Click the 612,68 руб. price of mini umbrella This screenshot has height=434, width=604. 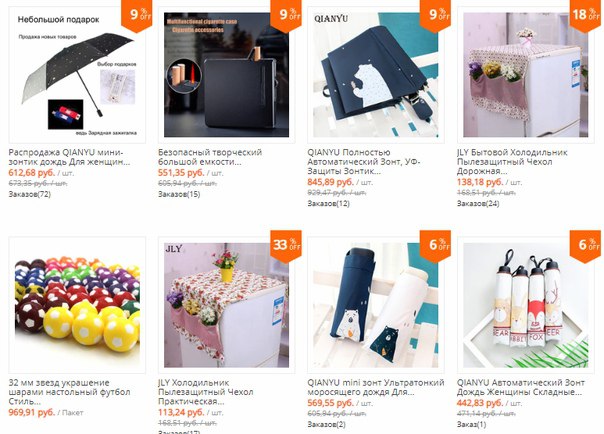pyautogui.click(x=32, y=173)
